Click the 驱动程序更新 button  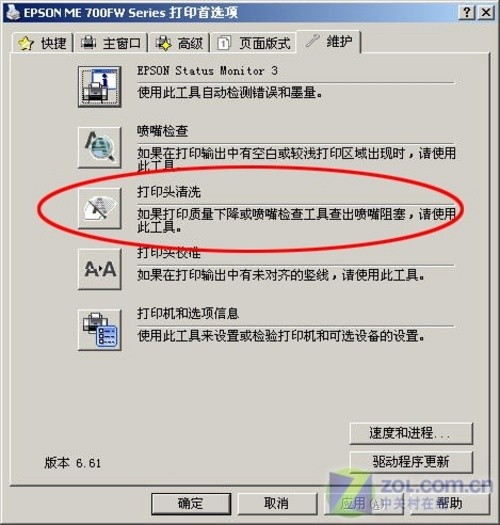point(411,462)
